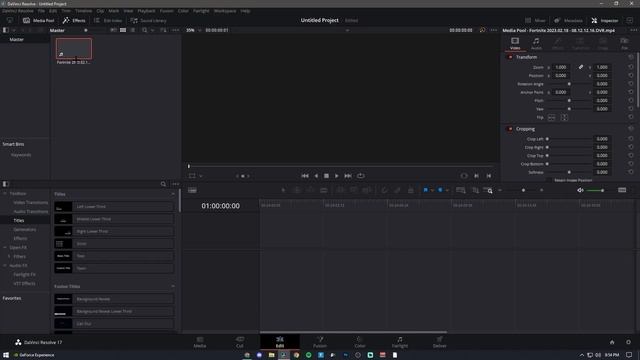Viewport: 640px width, 360px height.
Task: Switch to the Deliver page
Action: 440,342
